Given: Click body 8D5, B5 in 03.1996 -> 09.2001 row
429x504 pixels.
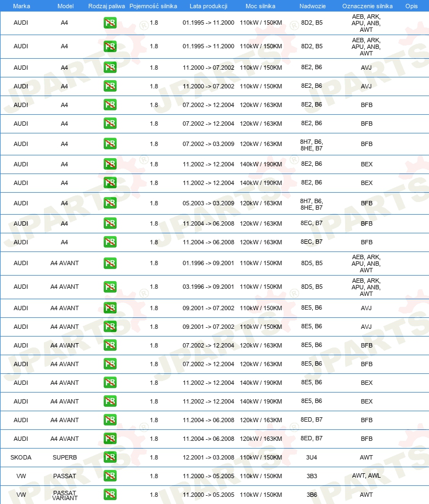Looking at the screenshot, I should point(312,287).
